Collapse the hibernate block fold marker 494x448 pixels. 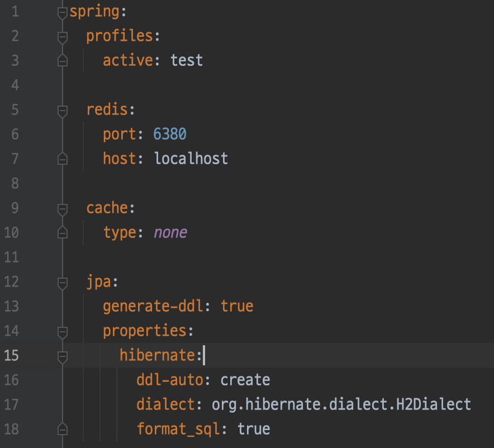pyautogui.click(x=63, y=357)
